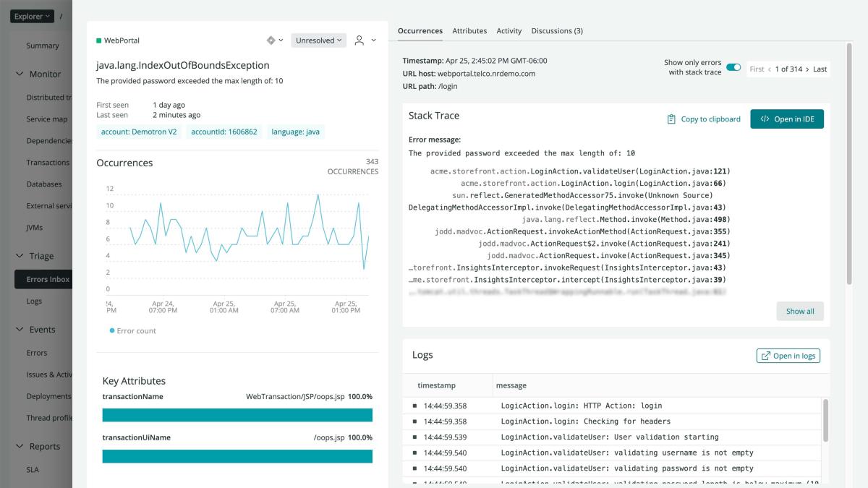The height and width of the screenshot is (488, 868).
Task: Open the Unresolved status dropdown
Action: [318, 40]
